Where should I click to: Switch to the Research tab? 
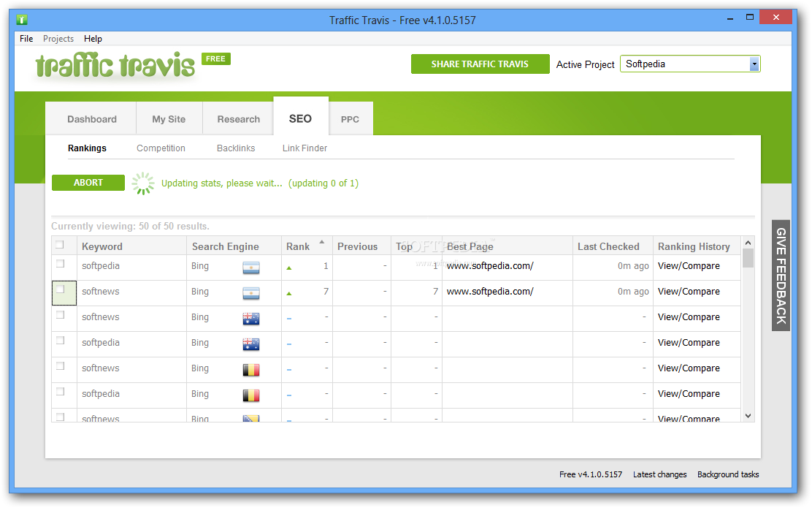tap(239, 119)
